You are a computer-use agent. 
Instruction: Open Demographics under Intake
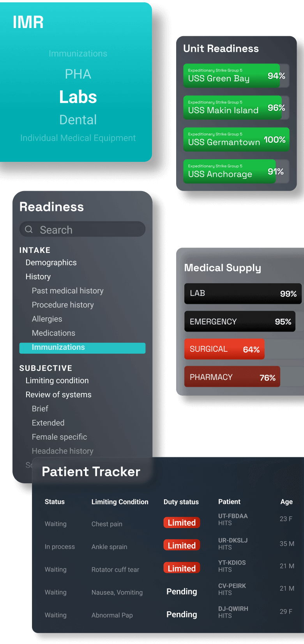point(51,263)
